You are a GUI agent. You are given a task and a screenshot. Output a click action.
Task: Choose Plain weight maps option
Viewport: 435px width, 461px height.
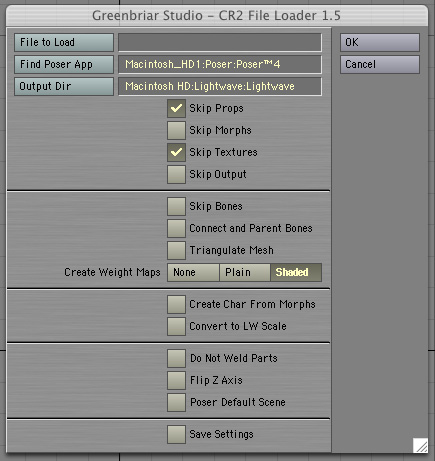[x=245, y=272]
